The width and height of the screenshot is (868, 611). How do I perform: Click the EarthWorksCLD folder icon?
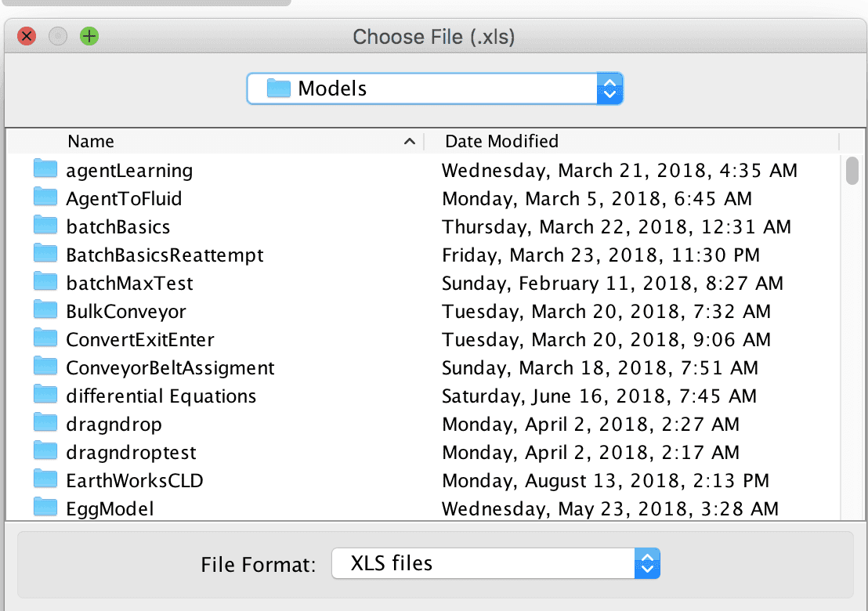coord(46,480)
